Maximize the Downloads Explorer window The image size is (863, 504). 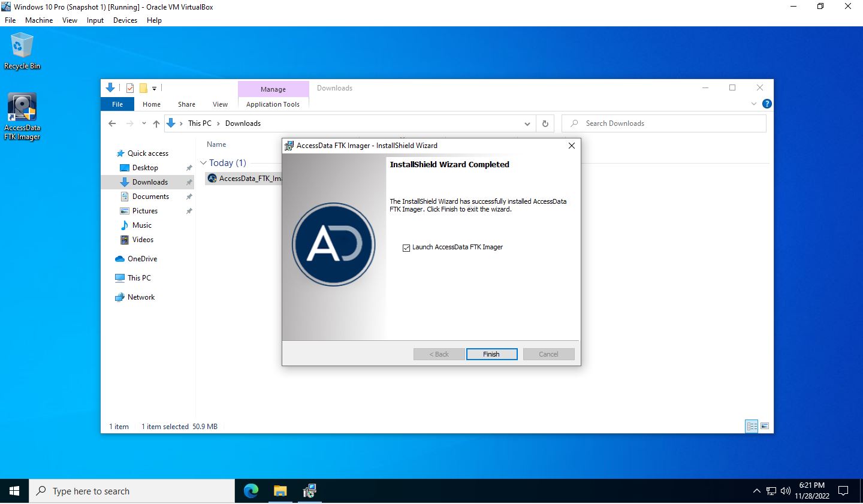click(732, 88)
